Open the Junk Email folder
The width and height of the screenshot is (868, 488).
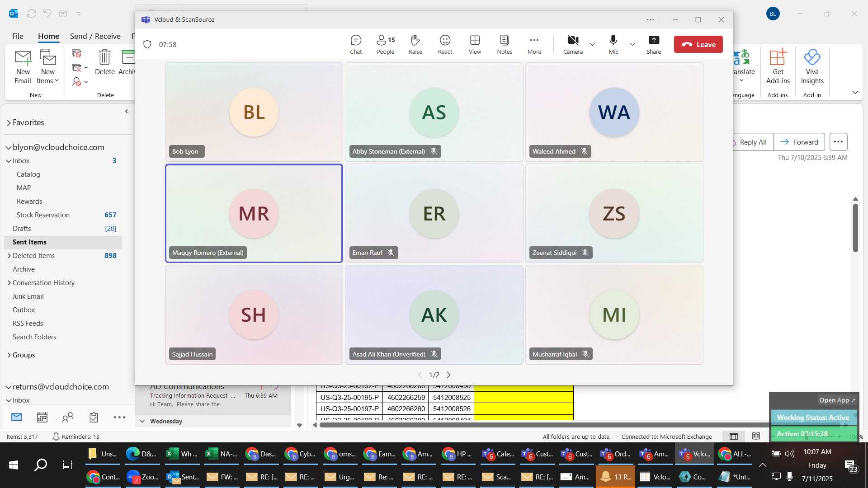pos(63,296)
